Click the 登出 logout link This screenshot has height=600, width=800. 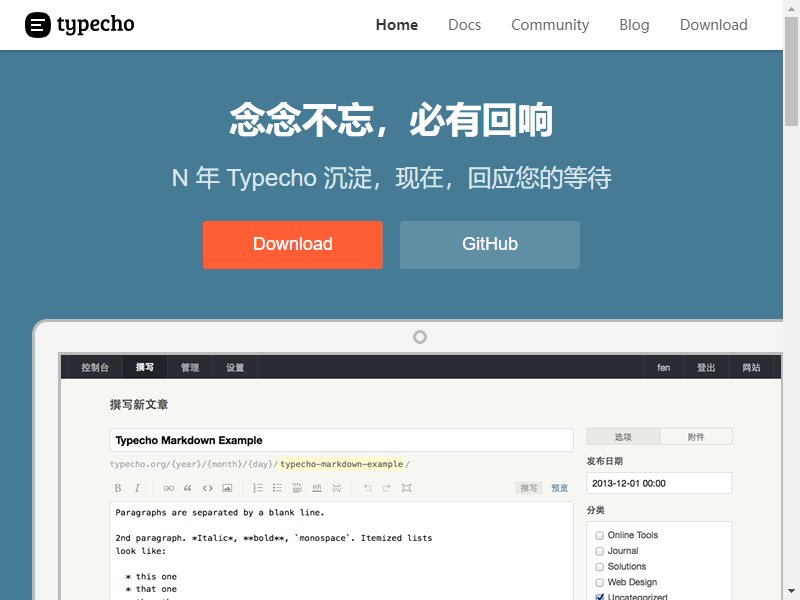click(706, 367)
